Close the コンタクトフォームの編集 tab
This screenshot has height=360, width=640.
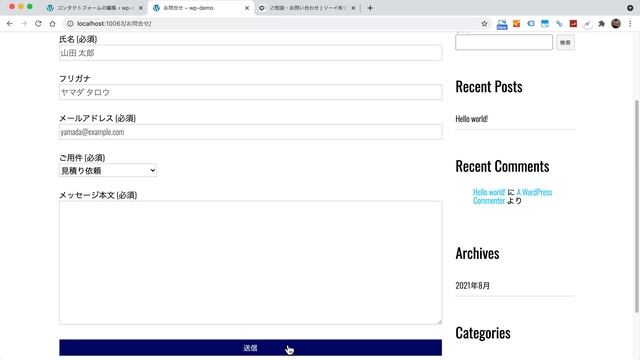[141, 8]
